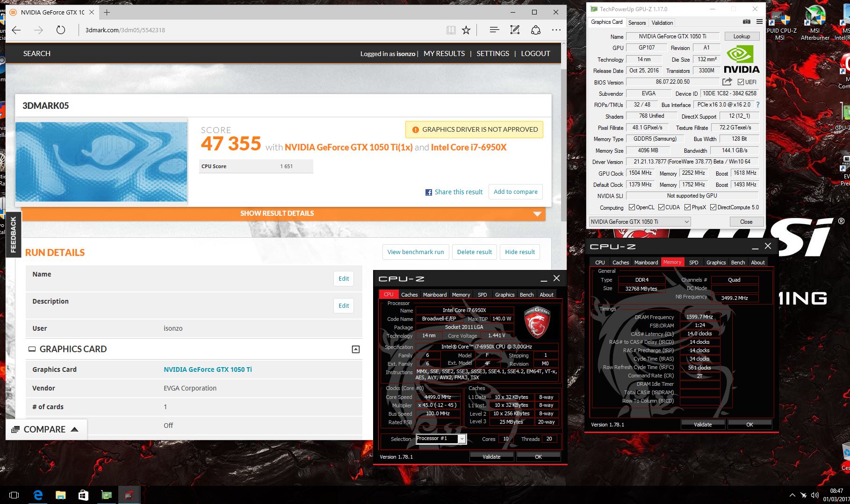Toggle the CUDA checkbox
Viewport: 850px width, 504px height.
click(x=661, y=207)
